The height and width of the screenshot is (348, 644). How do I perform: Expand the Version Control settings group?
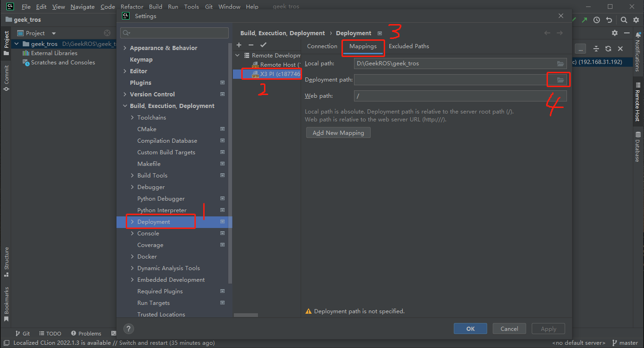tap(125, 94)
